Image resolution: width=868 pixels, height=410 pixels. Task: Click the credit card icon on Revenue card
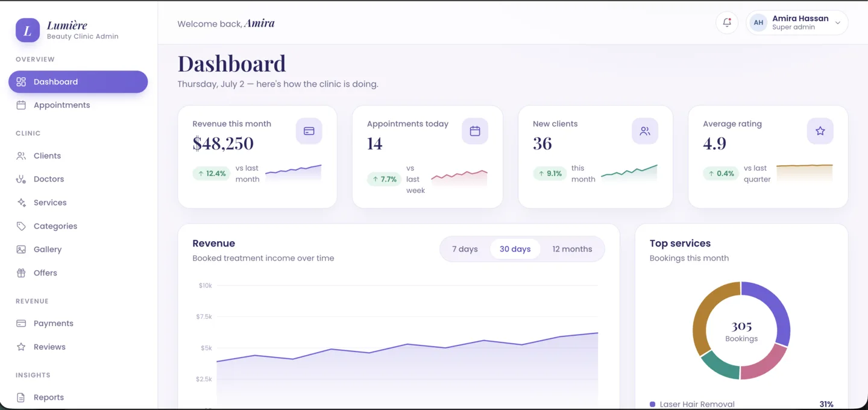309,131
